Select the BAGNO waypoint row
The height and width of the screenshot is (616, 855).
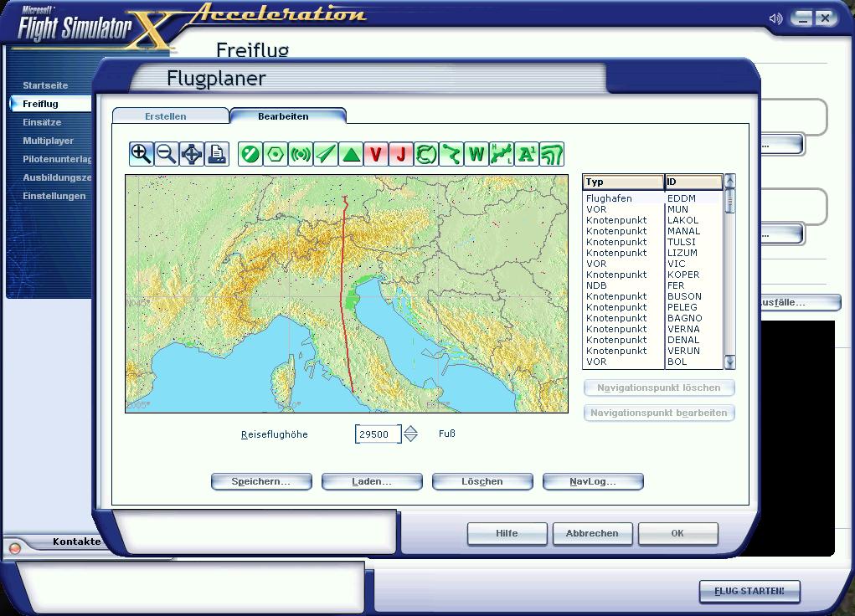(652, 318)
